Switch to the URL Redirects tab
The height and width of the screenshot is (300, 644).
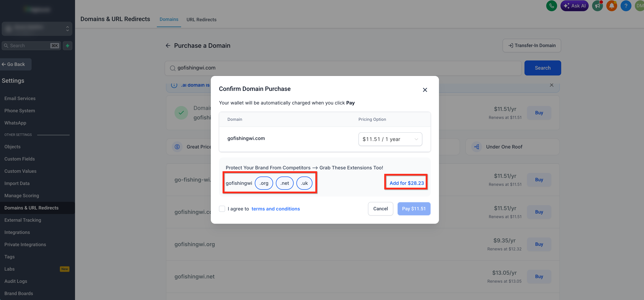click(201, 20)
